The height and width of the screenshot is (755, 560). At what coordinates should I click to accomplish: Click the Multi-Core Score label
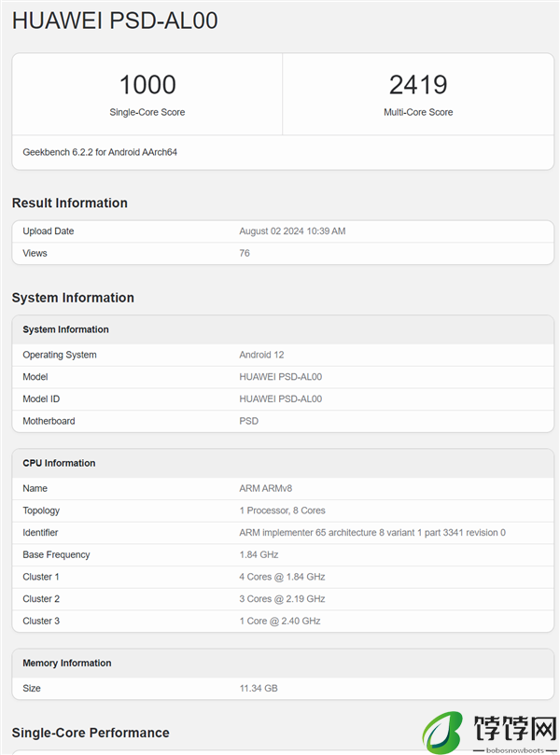pos(418,112)
